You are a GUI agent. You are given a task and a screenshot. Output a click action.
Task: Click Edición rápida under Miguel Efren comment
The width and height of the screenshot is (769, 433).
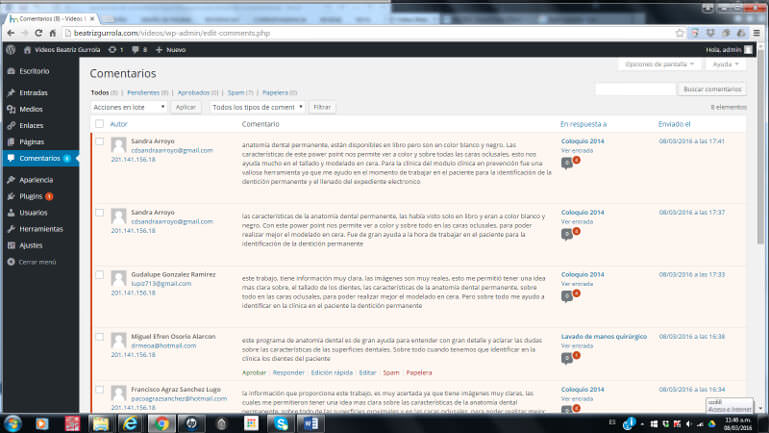(332, 373)
